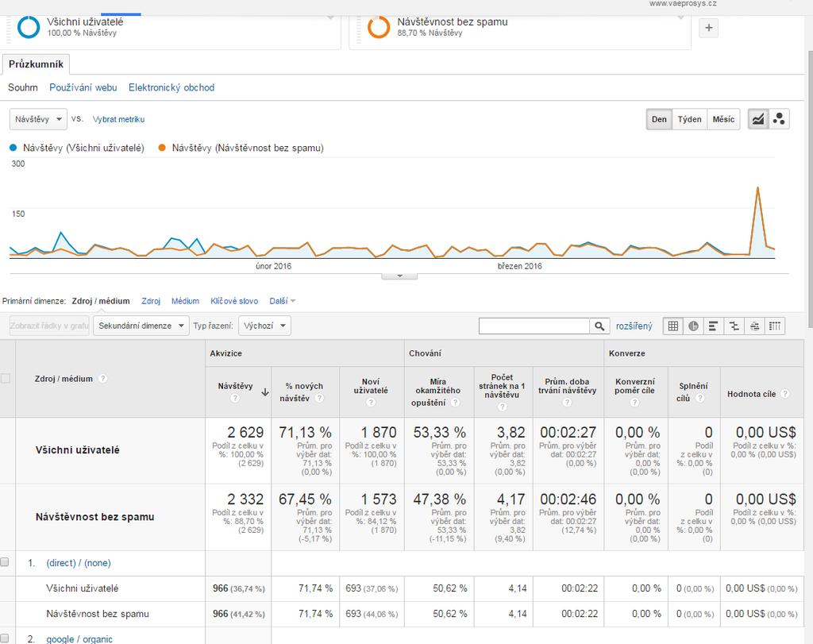Select Měsíc time granularity
This screenshot has height=644, width=813.
click(723, 119)
